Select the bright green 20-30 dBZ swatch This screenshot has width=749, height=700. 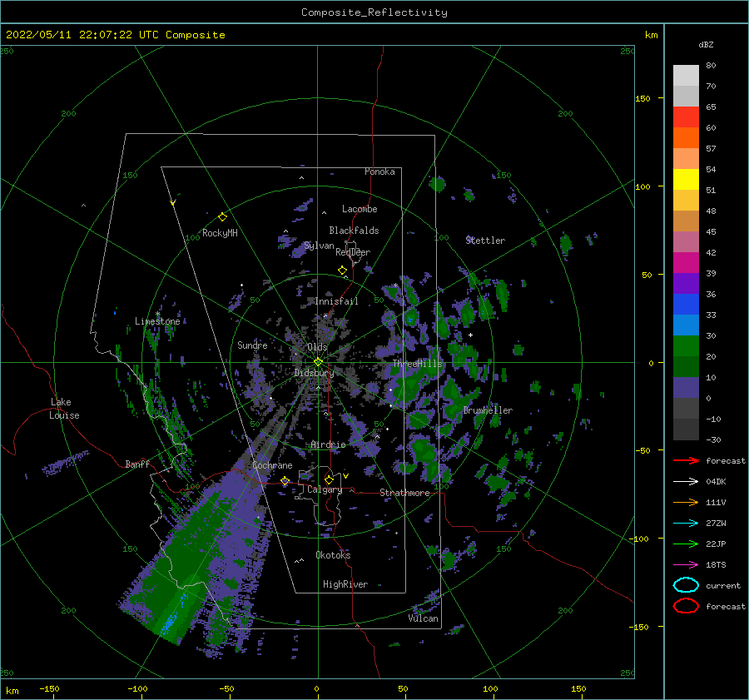(686, 346)
